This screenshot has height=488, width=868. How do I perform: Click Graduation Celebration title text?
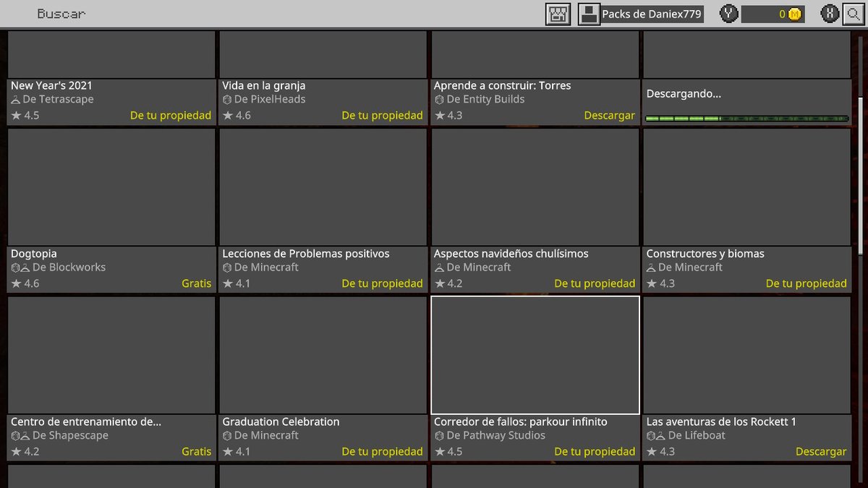click(281, 421)
